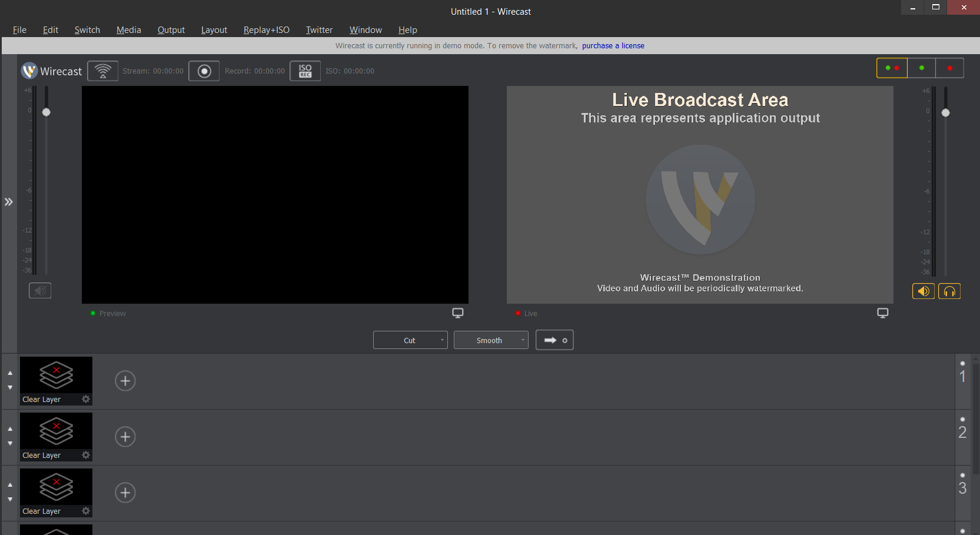This screenshot has height=535, width=980.
Task: Follow the purchase a license link
Action: coord(613,46)
